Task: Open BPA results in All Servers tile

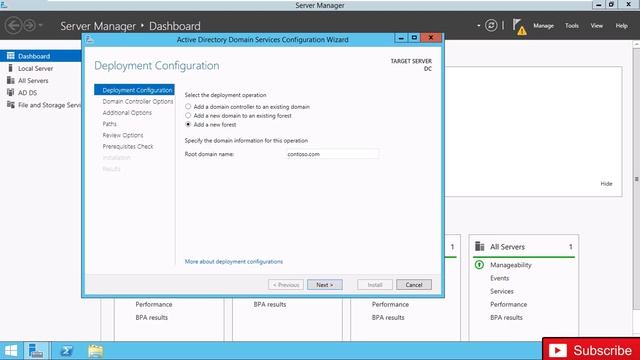Action: pos(506,317)
